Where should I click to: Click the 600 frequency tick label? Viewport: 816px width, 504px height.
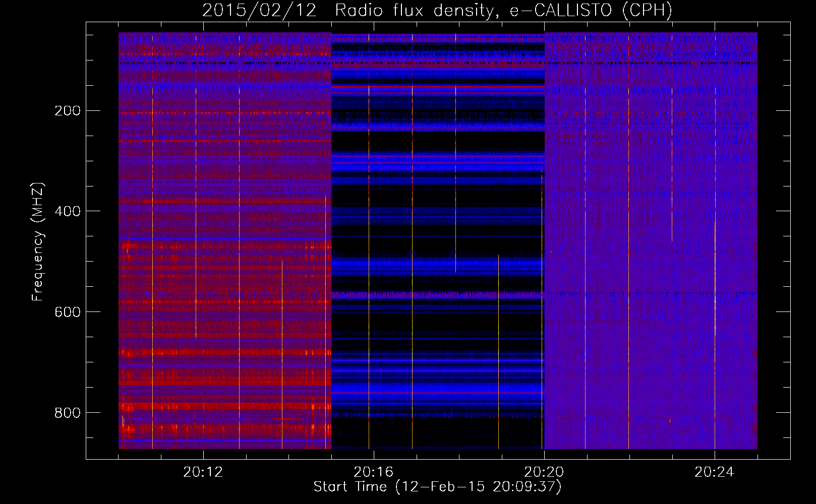click(x=68, y=312)
